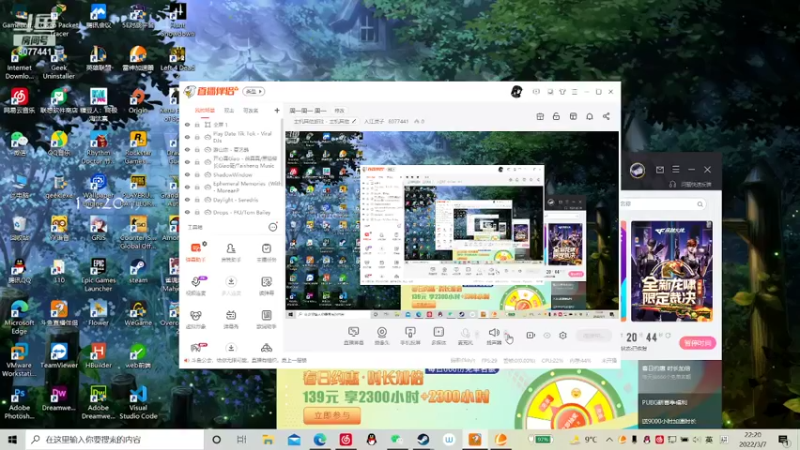This screenshot has width=800, height=450.
Task: Click the record camera icon in the bottom toolbar
Action: tap(531, 335)
